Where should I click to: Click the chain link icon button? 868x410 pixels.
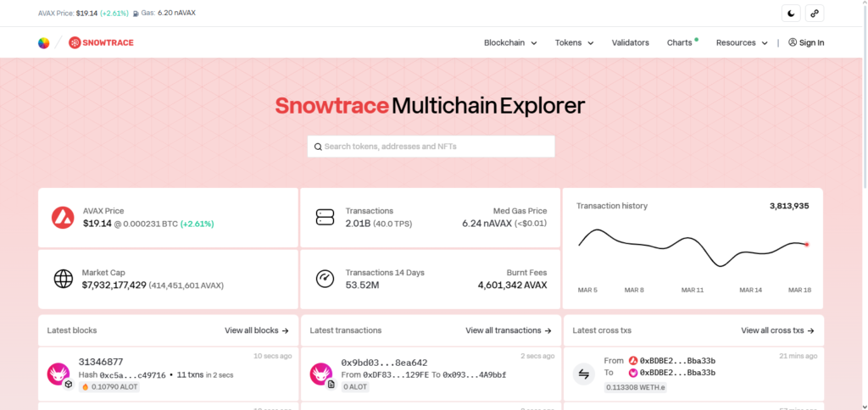pos(815,14)
